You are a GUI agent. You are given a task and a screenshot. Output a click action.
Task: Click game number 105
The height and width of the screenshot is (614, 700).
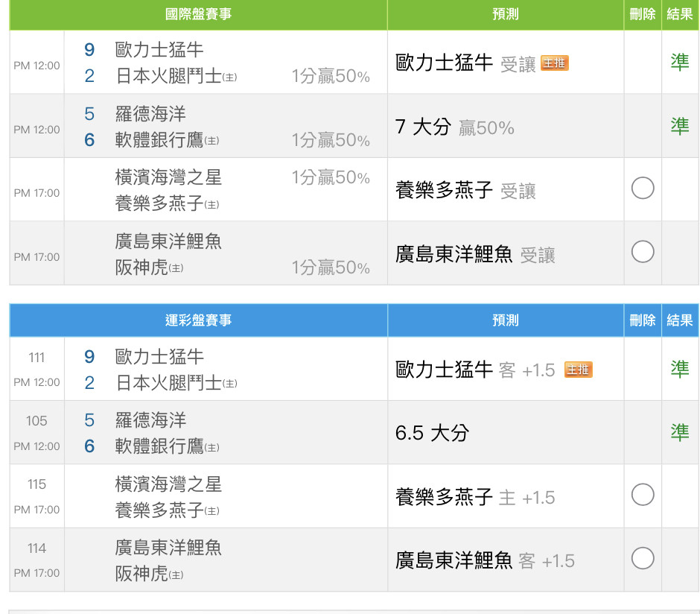click(x=36, y=421)
